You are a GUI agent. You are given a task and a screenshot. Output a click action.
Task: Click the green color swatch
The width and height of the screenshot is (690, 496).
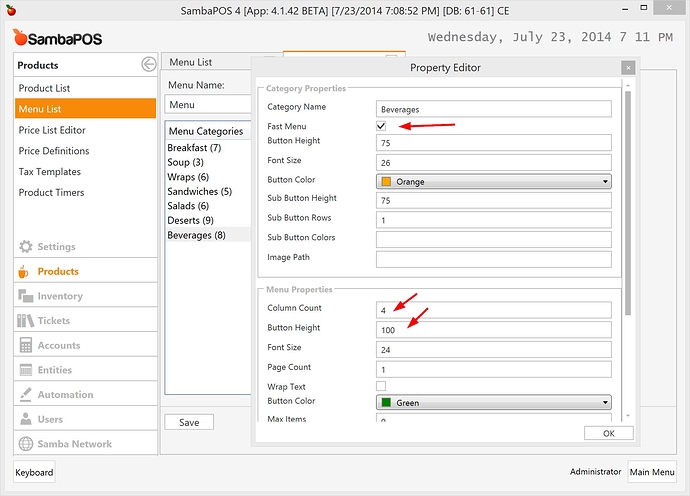[386, 402]
